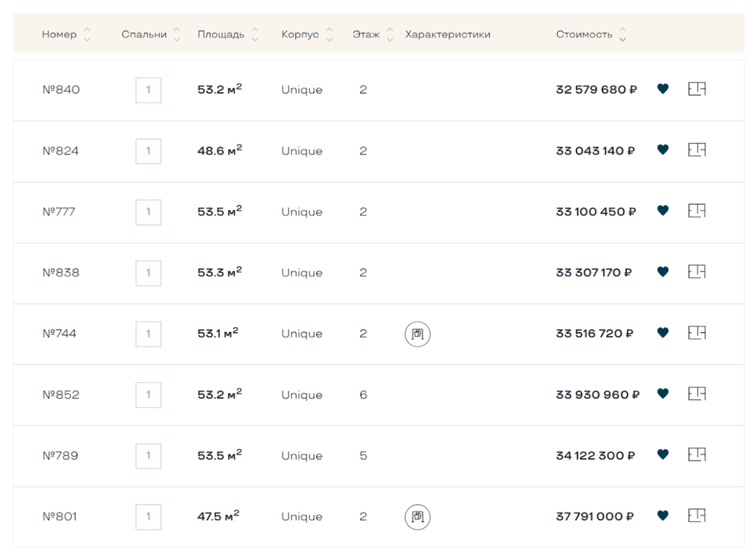Click Unique building label in row №801
The image size is (756, 555).
[302, 516]
